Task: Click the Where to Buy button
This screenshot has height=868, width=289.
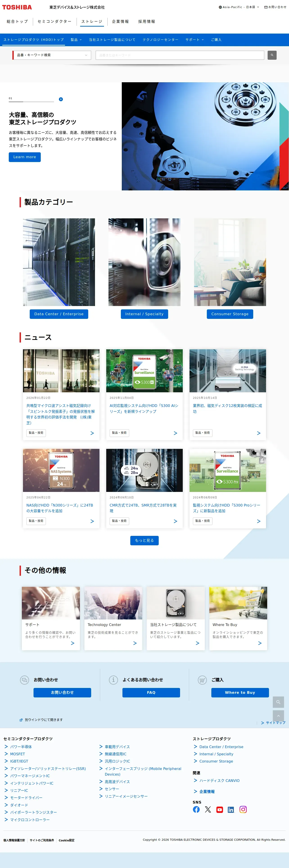Action: coord(240,692)
